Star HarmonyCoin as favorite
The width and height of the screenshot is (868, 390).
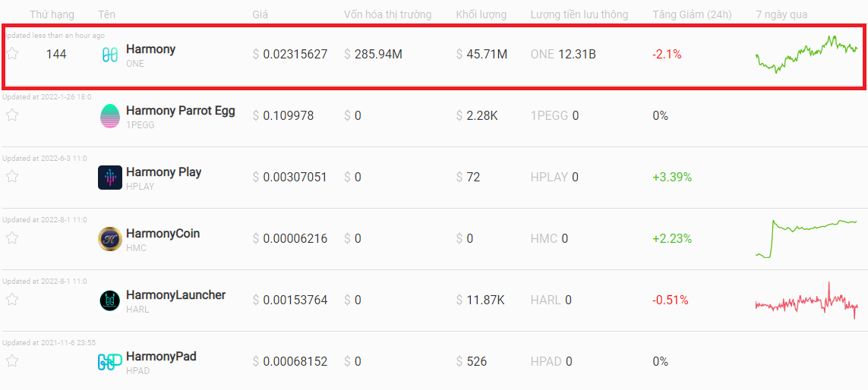[x=12, y=238]
